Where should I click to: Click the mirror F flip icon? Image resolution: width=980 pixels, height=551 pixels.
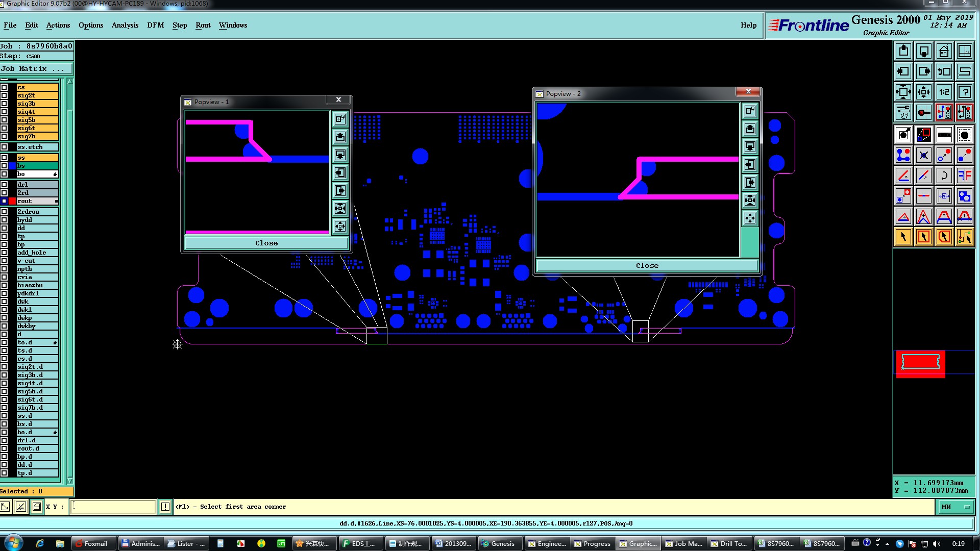tap(965, 176)
